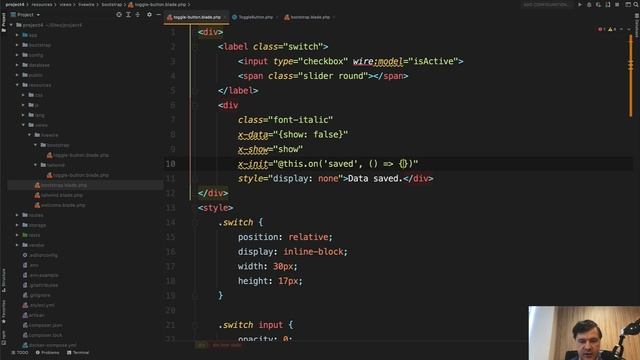Click the red error count indicator
This screenshot has height=360, width=640.
(x=602, y=29)
